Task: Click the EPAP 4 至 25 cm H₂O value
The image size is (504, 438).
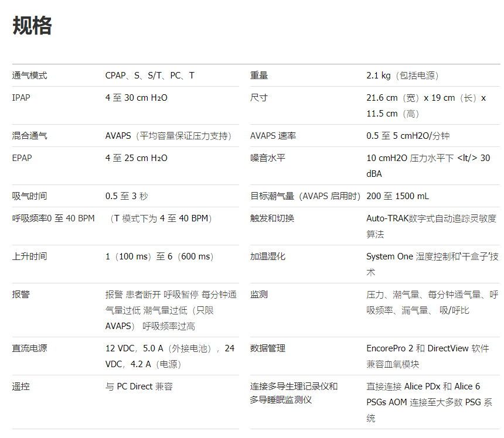Action: pos(137,158)
